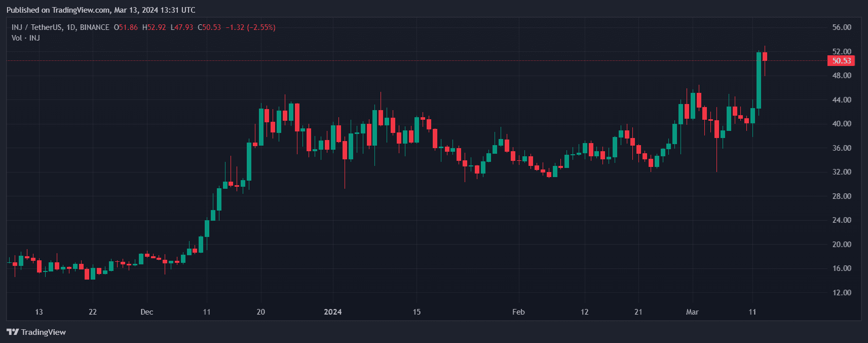Image resolution: width=868 pixels, height=343 pixels.
Task: Click the open value O51.86
Action: point(126,27)
